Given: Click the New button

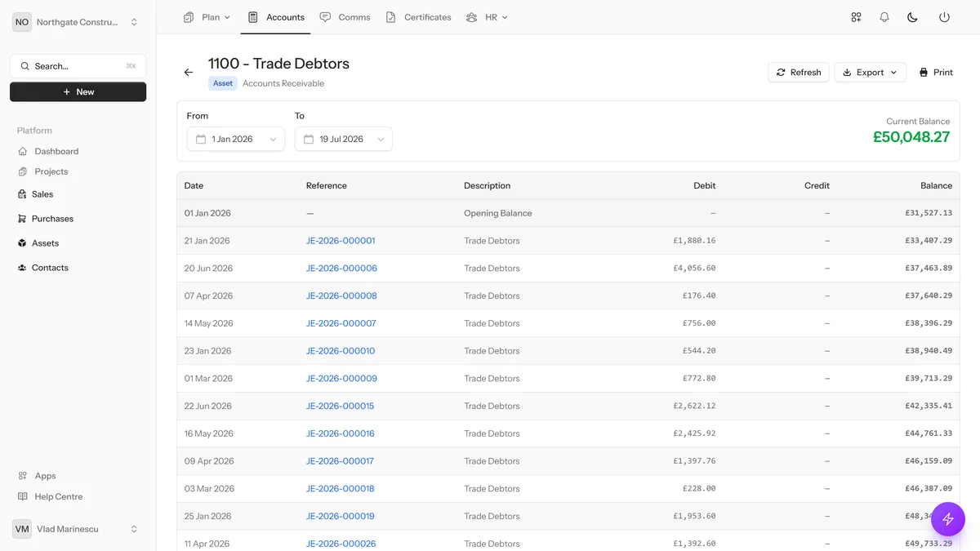Looking at the screenshot, I should (x=78, y=92).
